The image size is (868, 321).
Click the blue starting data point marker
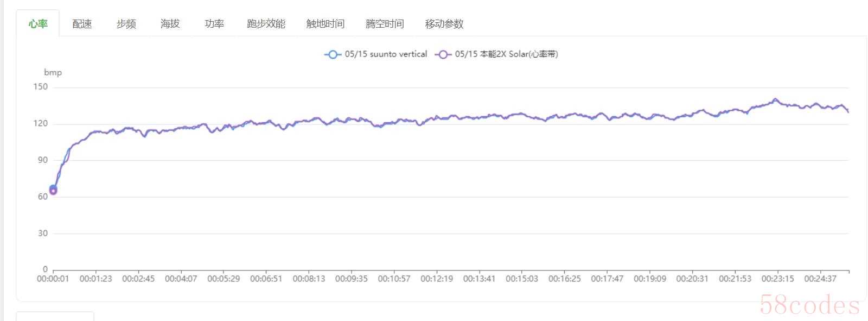53,188
